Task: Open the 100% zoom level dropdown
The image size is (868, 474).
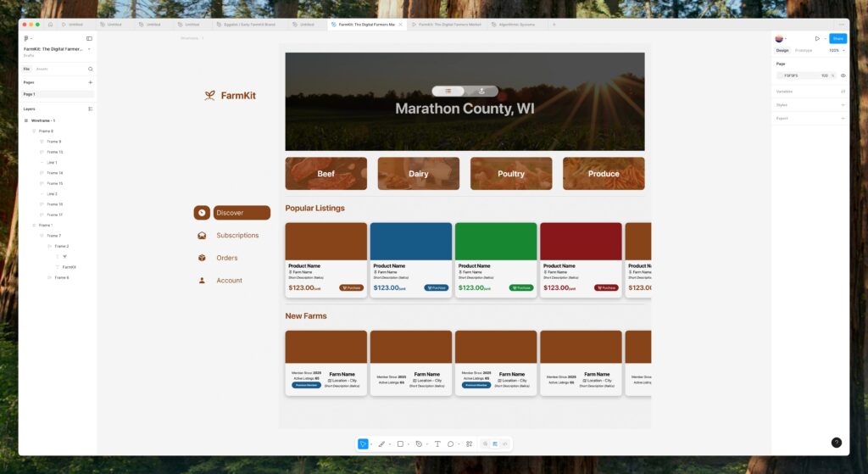Action: pyautogui.click(x=835, y=50)
